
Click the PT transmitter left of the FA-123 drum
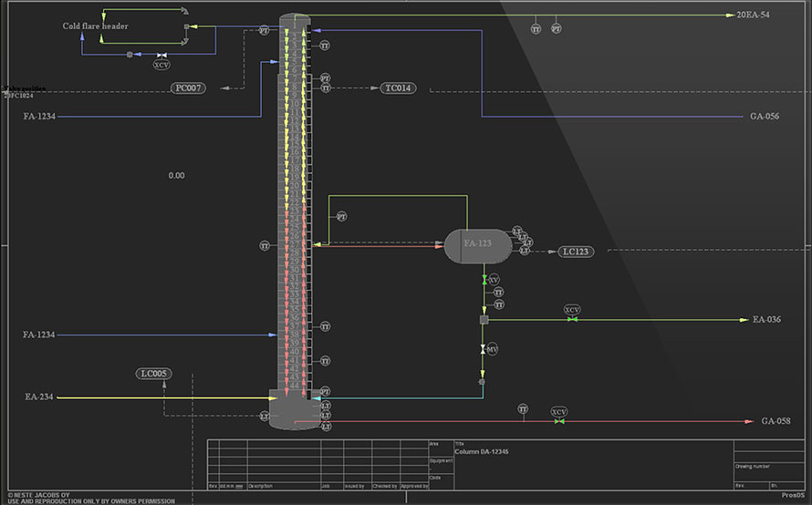pyautogui.click(x=341, y=217)
